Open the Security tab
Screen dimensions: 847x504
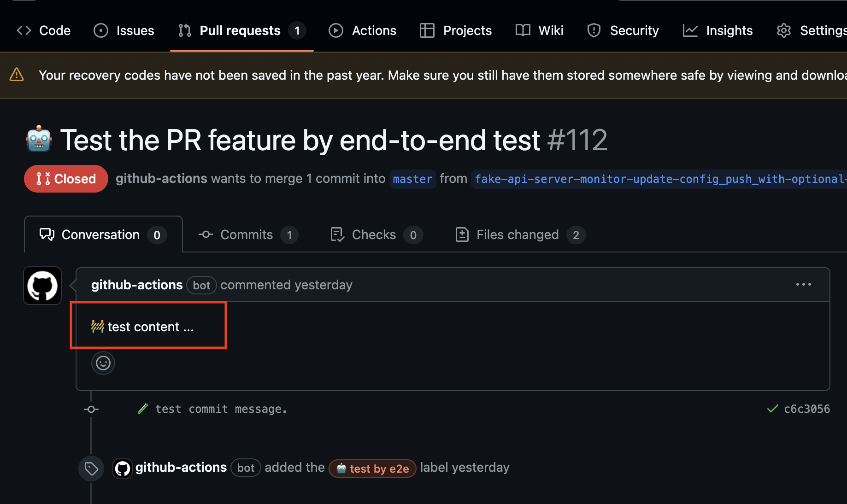[623, 30]
